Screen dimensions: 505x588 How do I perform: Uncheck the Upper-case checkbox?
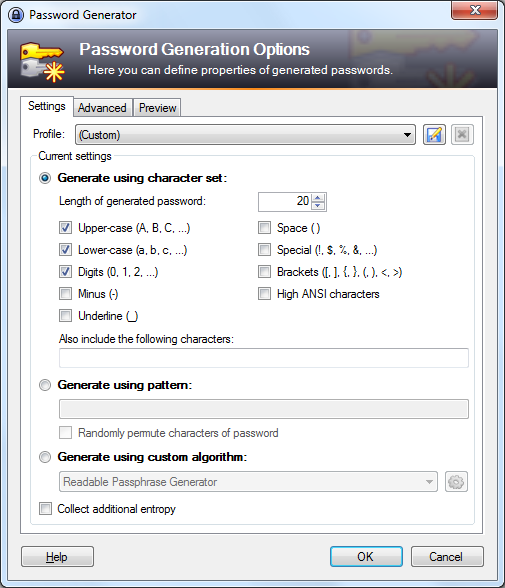65,228
